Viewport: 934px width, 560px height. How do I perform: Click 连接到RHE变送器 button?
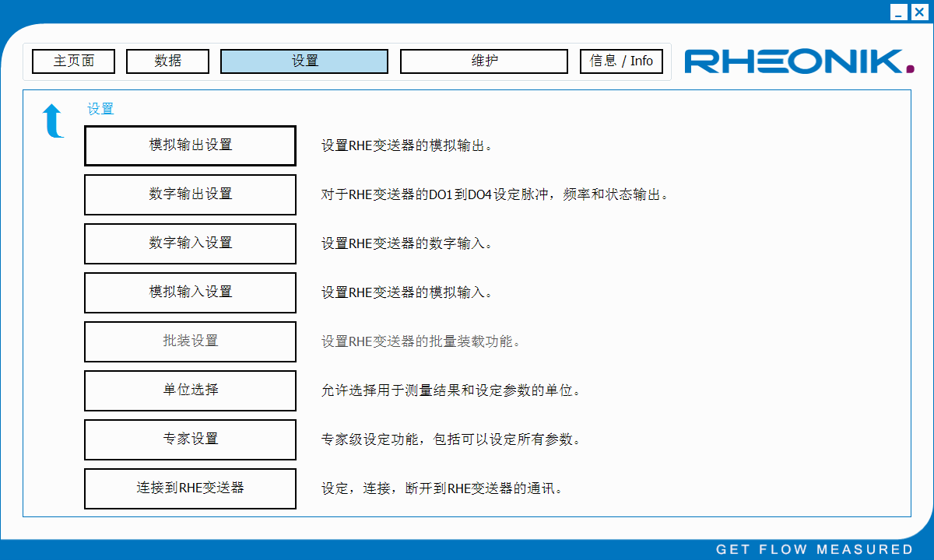(190, 488)
